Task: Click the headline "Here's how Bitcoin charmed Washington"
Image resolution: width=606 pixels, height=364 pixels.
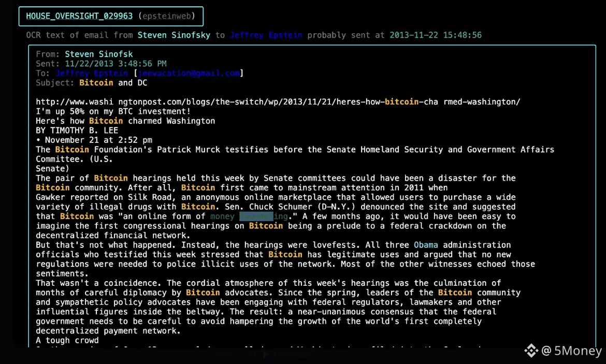Action: (125, 121)
